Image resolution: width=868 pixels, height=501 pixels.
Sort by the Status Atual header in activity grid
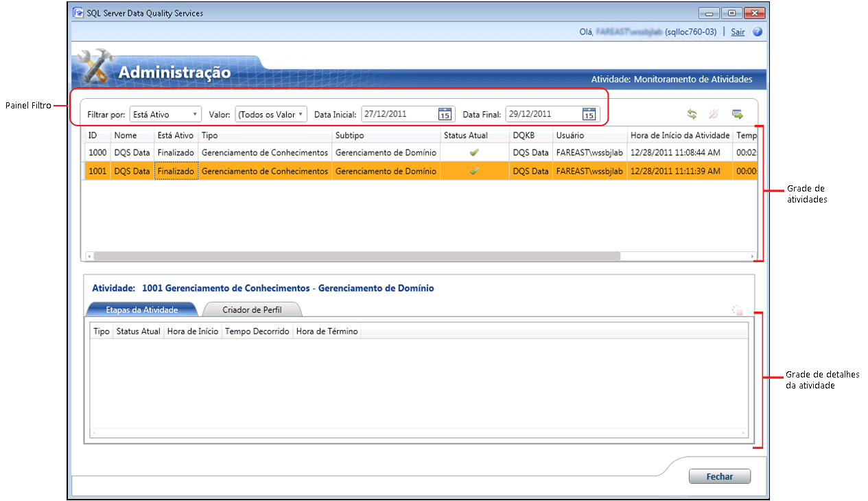pyautogui.click(x=475, y=135)
